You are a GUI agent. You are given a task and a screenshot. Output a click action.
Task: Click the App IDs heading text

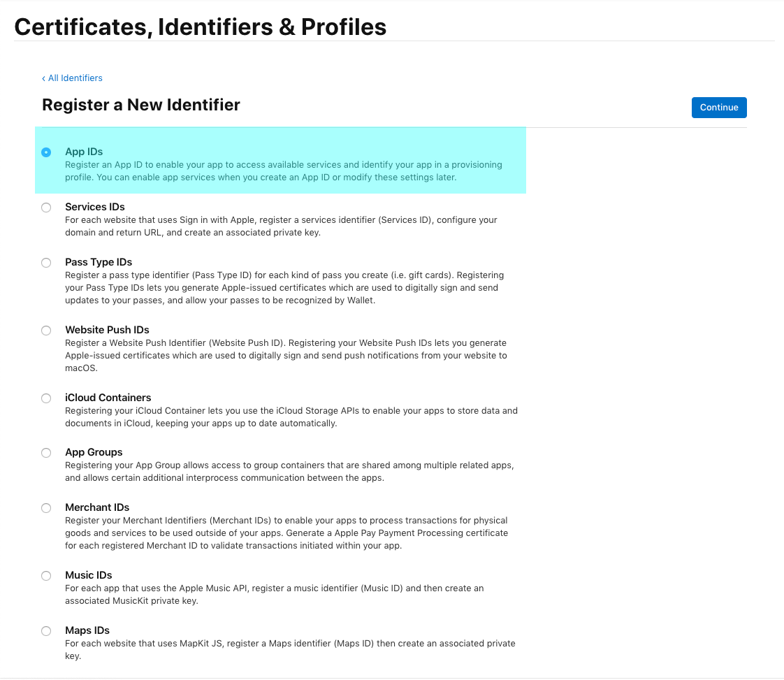tap(84, 152)
